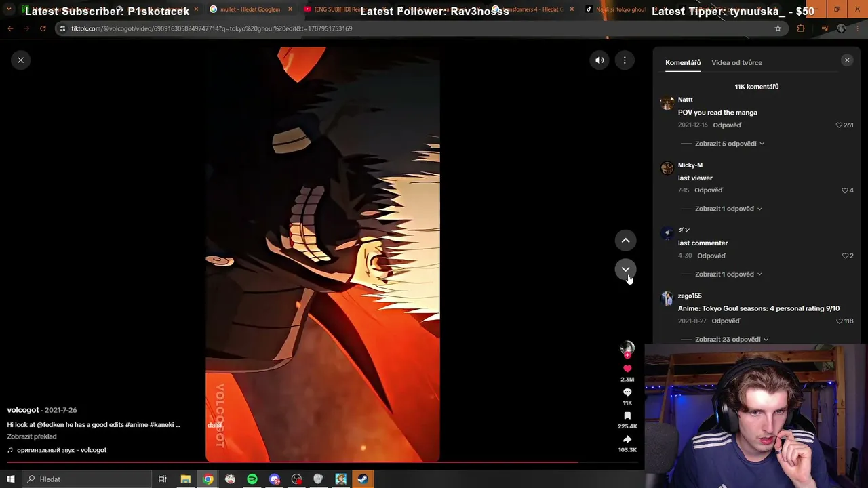This screenshot has height=488, width=868.
Task: Go to the next video
Action: click(x=625, y=269)
